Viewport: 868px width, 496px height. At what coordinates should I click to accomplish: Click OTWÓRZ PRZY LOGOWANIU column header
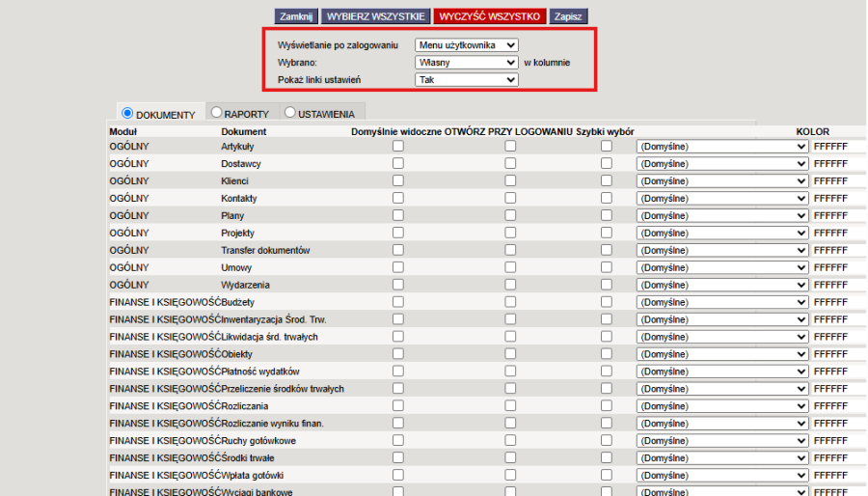(508, 132)
